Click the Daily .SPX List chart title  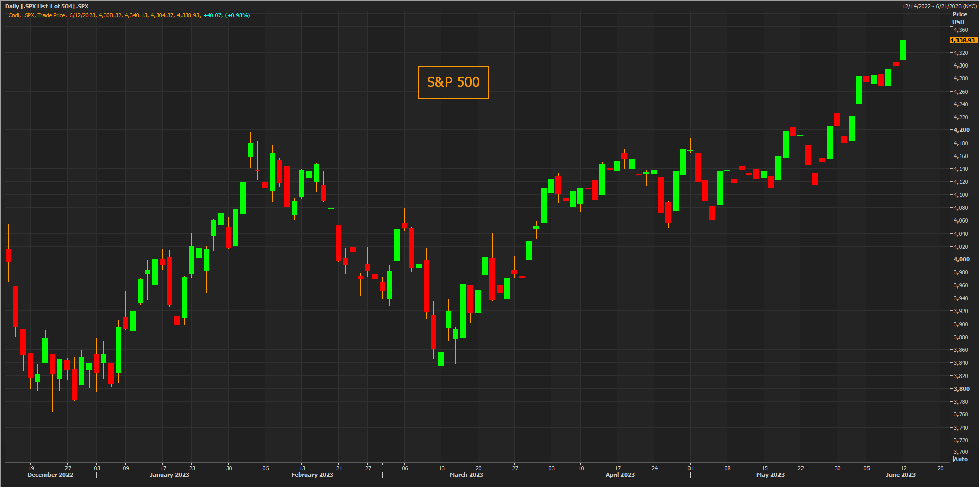[47, 6]
